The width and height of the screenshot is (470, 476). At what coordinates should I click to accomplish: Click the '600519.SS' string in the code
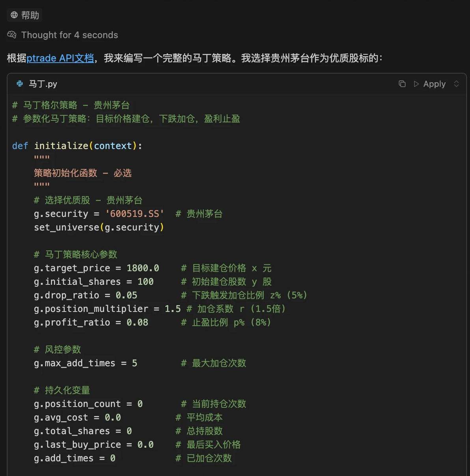click(x=134, y=213)
